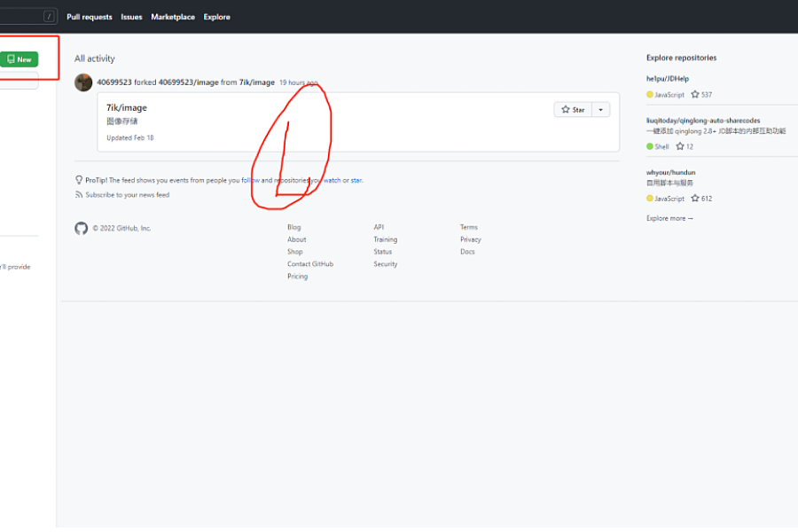Click the 'Explore repositories' heading
798x532 pixels.
[682, 58]
